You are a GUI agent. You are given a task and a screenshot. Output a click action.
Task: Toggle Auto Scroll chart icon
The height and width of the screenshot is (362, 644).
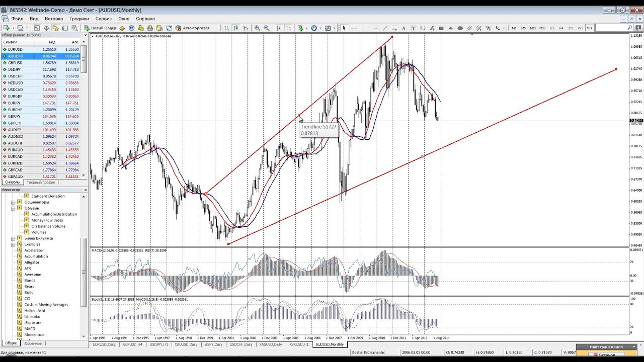[279, 28]
